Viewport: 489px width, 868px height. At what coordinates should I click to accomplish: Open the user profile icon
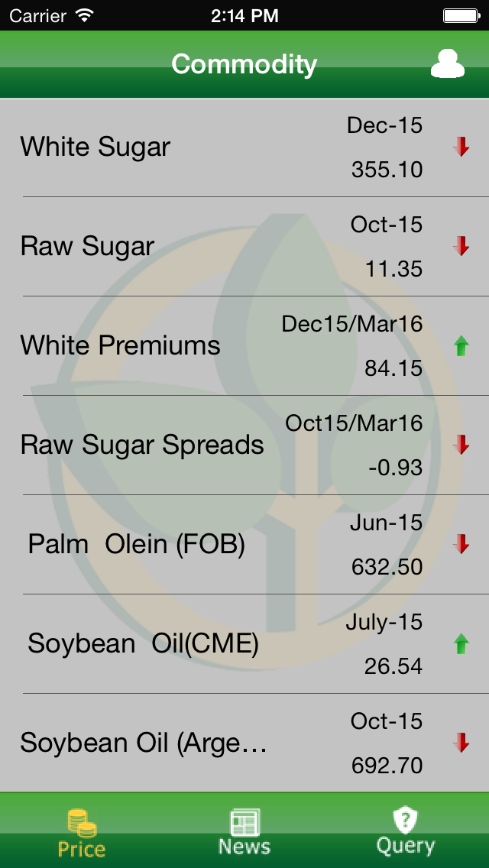tap(447, 64)
